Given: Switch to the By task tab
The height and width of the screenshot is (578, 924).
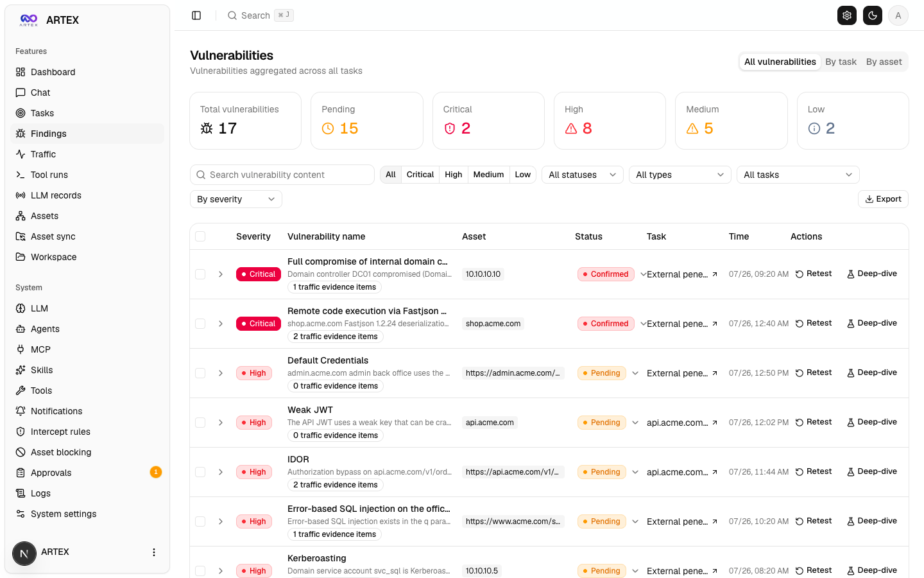Looking at the screenshot, I should coord(841,62).
